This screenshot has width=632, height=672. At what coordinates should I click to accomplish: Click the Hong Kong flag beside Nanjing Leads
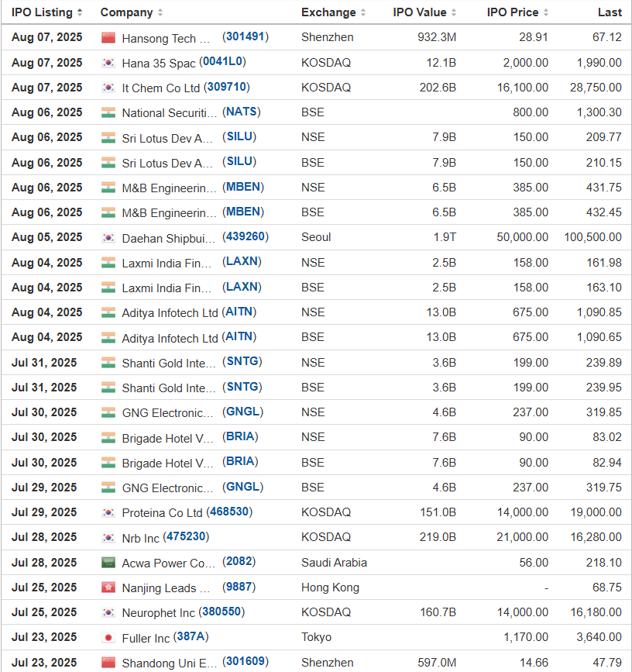[108, 588]
